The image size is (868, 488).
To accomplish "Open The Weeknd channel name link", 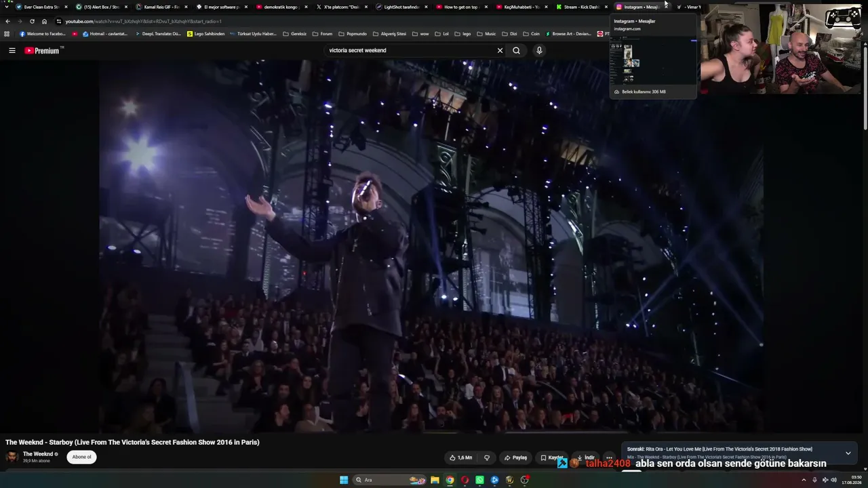I will [38, 454].
